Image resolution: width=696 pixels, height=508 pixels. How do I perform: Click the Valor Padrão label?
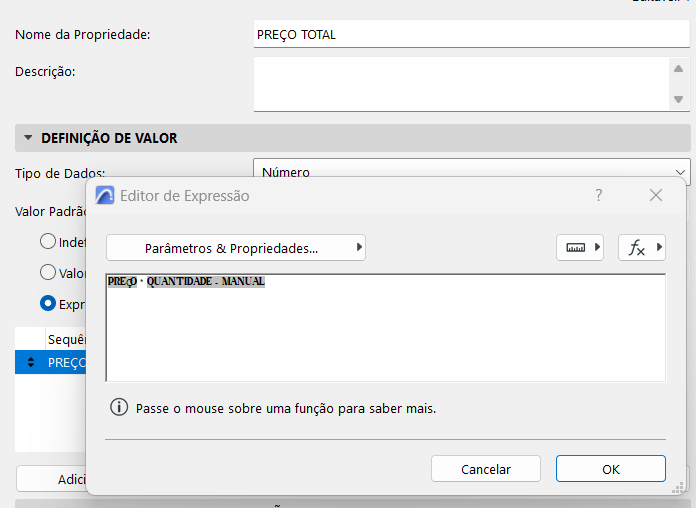[x=51, y=211]
